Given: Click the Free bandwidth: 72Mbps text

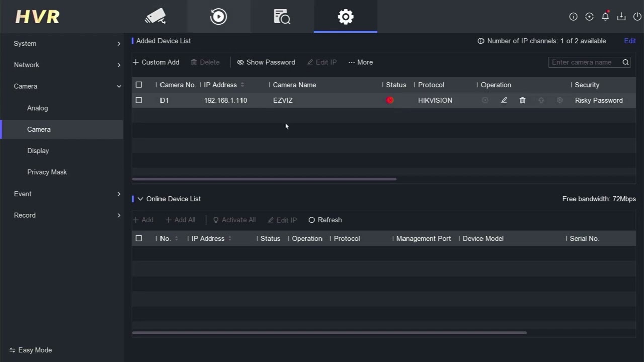Looking at the screenshot, I should (x=599, y=199).
